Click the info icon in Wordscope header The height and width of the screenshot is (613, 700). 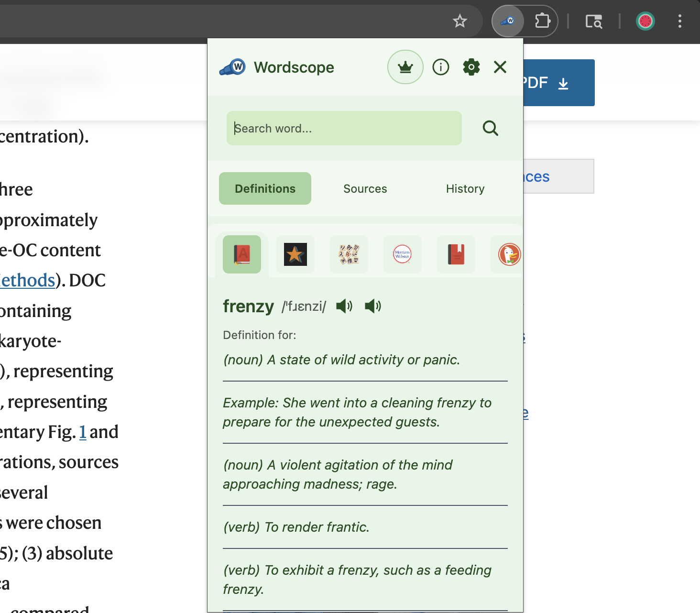tap(440, 67)
